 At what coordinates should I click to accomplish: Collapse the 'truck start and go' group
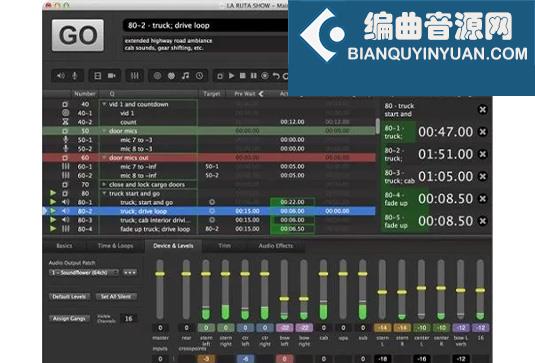point(104,193)
